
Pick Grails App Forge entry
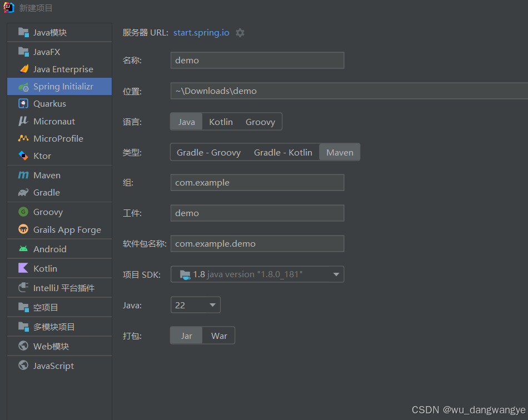[x=59, y=229]
